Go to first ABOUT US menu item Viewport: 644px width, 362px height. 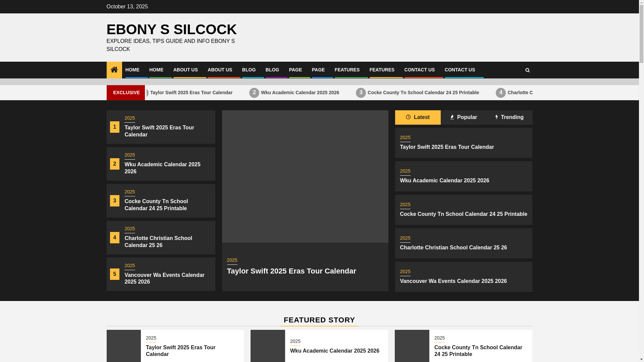point(185,70)
